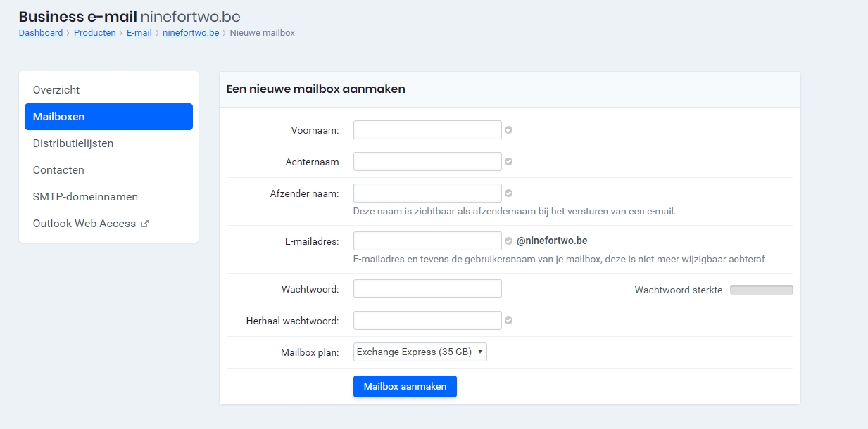
Task: Click the check icon next to Afzender naam
Action: tap(508, 193)
